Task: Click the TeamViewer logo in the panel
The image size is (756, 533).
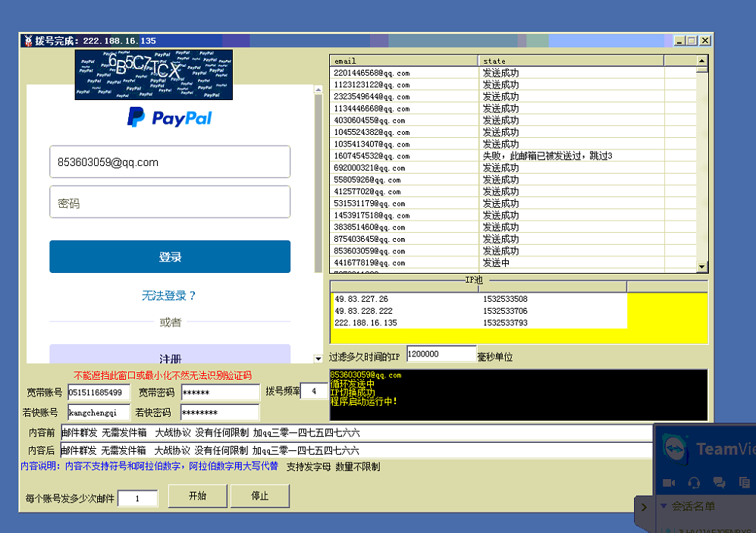Action: point(675,449)
